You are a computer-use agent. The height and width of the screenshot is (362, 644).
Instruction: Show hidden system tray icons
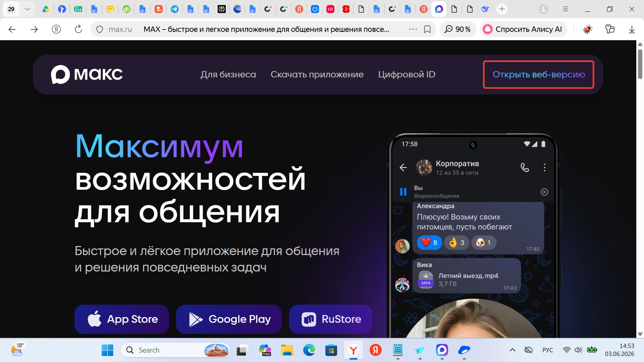coord(512,350)
